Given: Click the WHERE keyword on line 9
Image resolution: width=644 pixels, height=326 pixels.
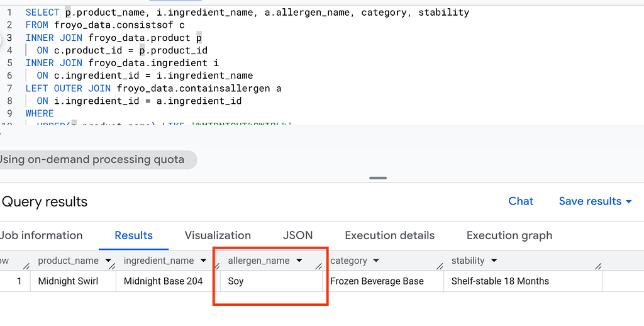Looking at the screenshot, I should coord(40,113).
